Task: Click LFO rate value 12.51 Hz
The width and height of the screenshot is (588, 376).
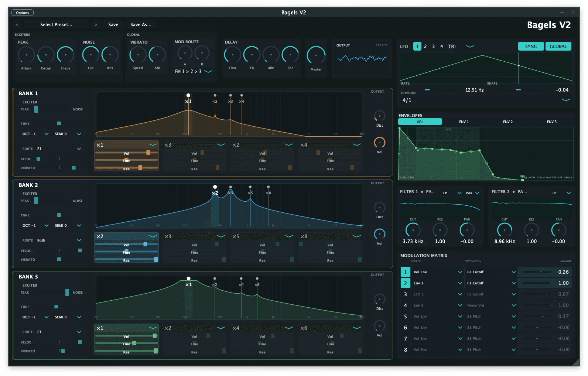Action: (x=474, y=90)
